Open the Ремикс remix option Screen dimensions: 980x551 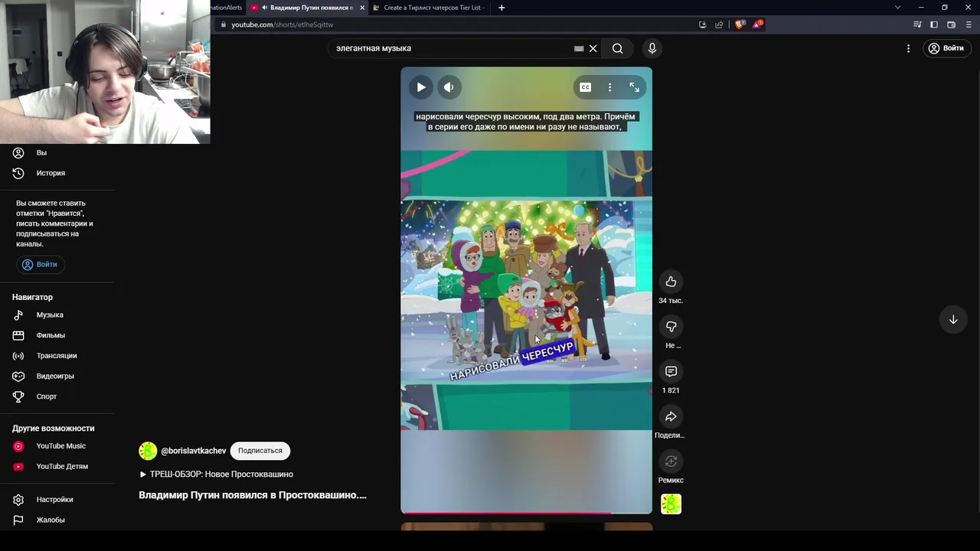tap(671, 461)
